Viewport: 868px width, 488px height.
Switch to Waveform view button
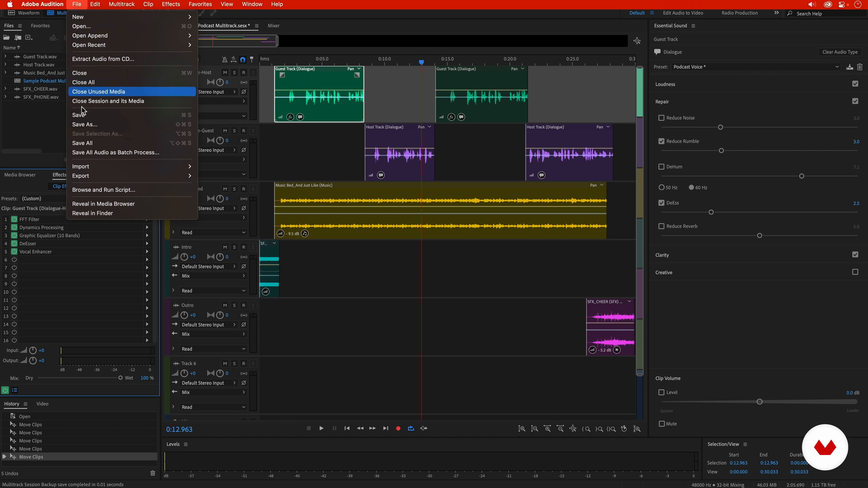pyautogui.click(x=24, y=13)
